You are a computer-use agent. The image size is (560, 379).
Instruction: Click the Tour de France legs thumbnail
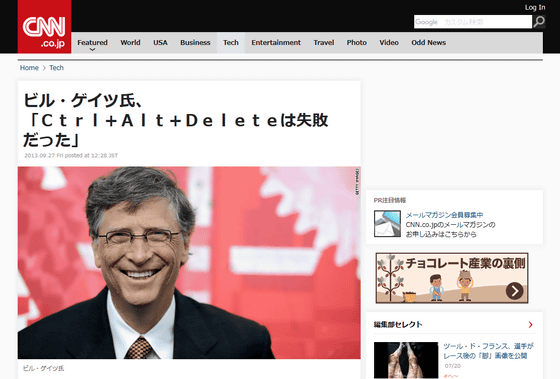point(406,360)
